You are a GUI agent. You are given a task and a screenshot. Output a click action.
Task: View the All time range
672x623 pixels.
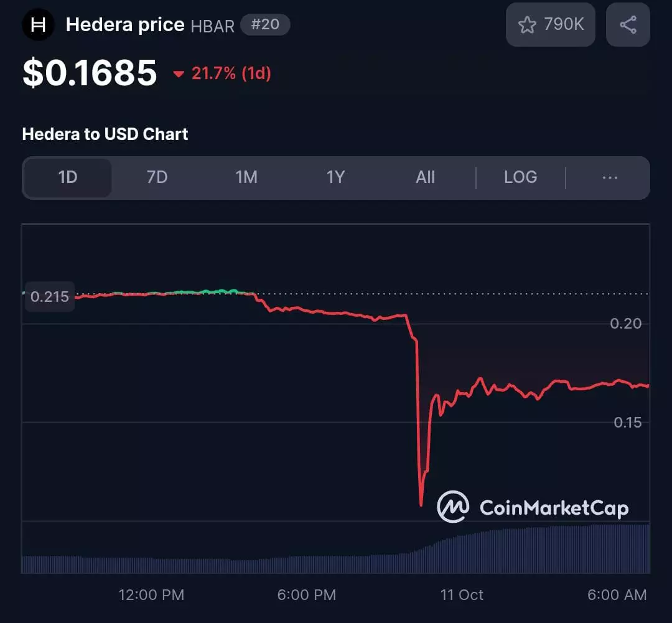tap(425, 177)
